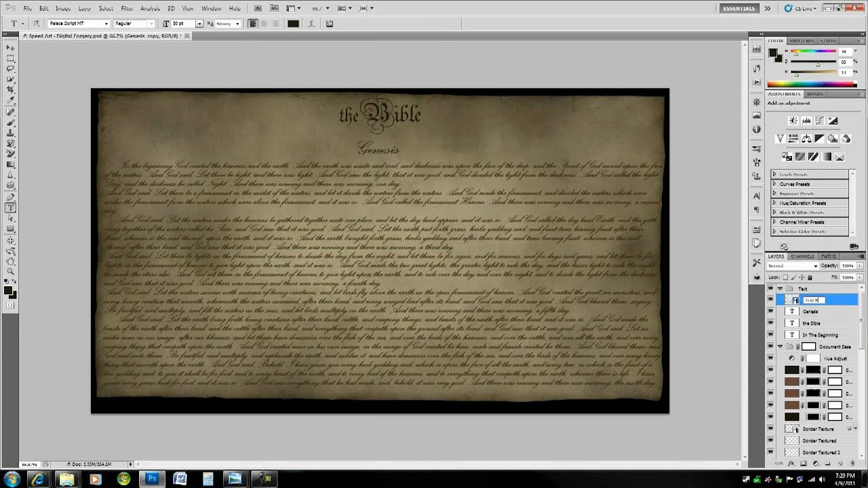Click the Brightness/Contrast adjustment icon
868x488 pixels.
click(x=793, y=121)
